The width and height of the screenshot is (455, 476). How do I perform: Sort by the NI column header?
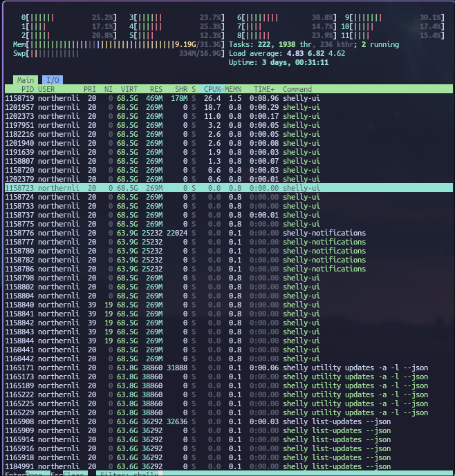108,89
